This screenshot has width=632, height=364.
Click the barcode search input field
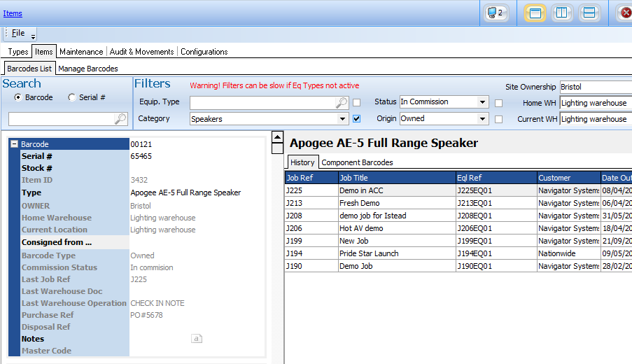pyautogui.click(x=62, y=119)
